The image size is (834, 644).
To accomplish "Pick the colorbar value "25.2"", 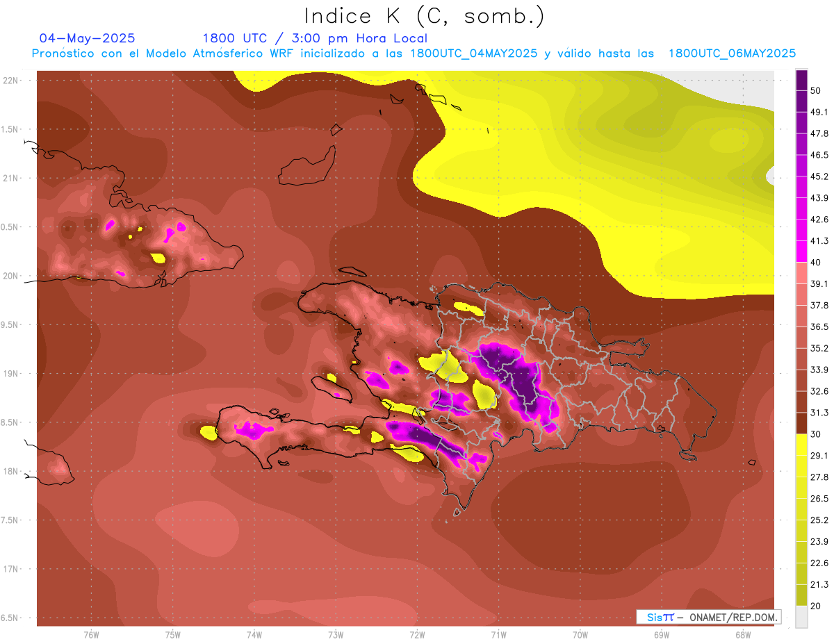I will (819, 520).
